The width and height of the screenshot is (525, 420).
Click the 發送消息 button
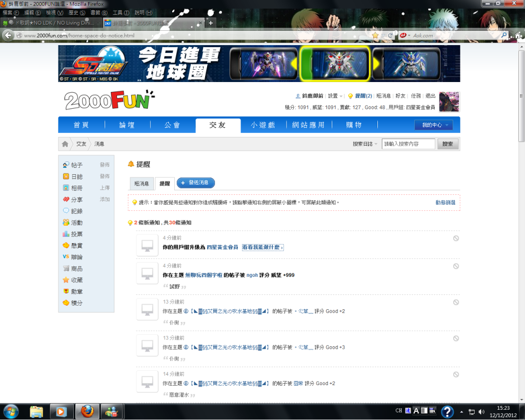(x=195, y=183)
